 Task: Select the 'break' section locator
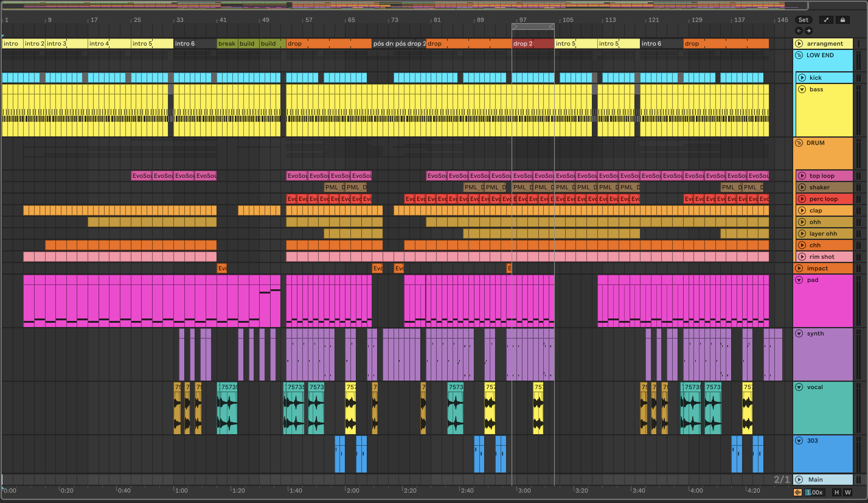(226, 44)
